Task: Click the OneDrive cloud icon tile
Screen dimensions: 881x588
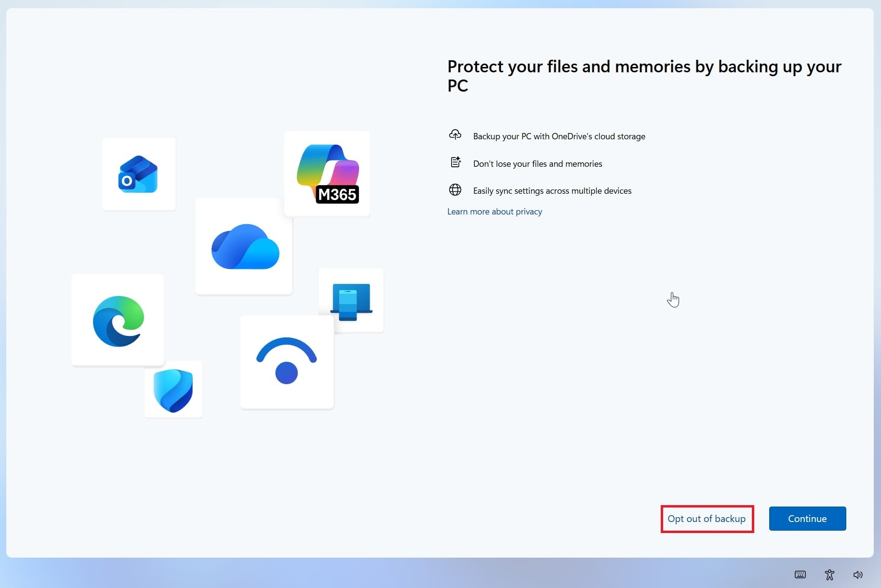Action: (x=244, y=246)
